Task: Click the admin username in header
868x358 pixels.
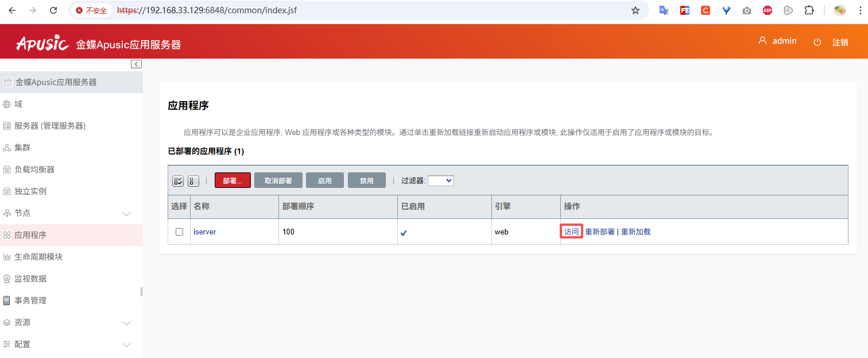Action: point(784,41)
